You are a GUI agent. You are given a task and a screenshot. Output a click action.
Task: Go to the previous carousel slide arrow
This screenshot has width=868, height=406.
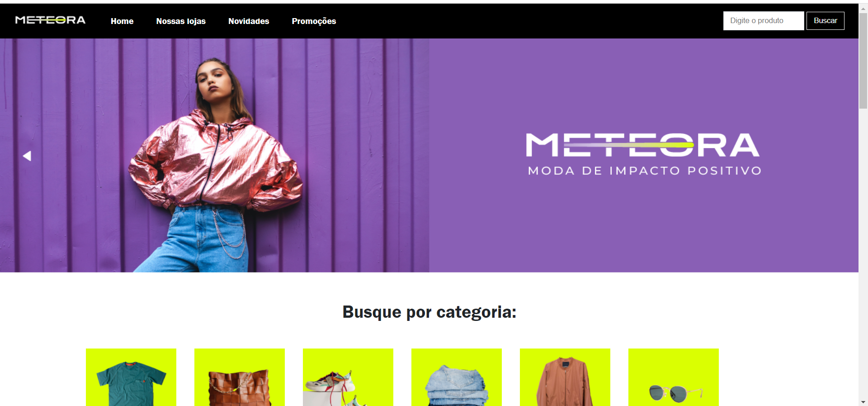27,156
